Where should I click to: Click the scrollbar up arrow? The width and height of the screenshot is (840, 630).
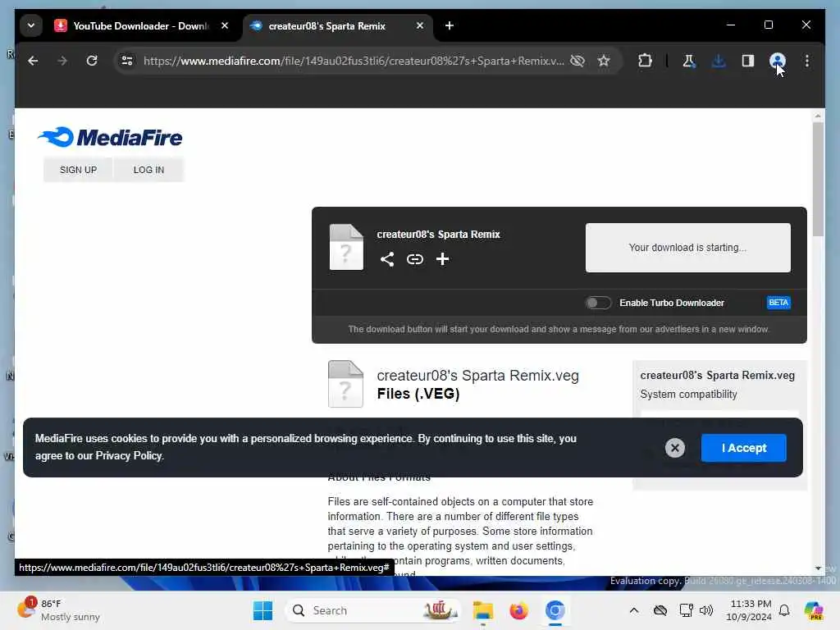click(818, 116)
